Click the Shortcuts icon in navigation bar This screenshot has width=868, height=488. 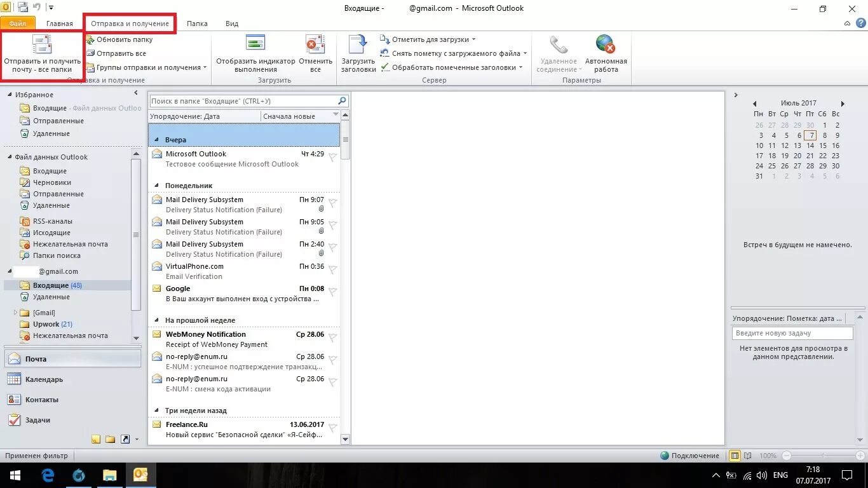(x=125, y=439)
